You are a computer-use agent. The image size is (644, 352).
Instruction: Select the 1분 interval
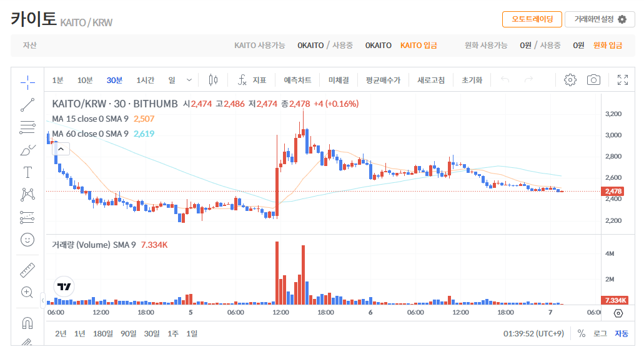(x=57, y=80)
